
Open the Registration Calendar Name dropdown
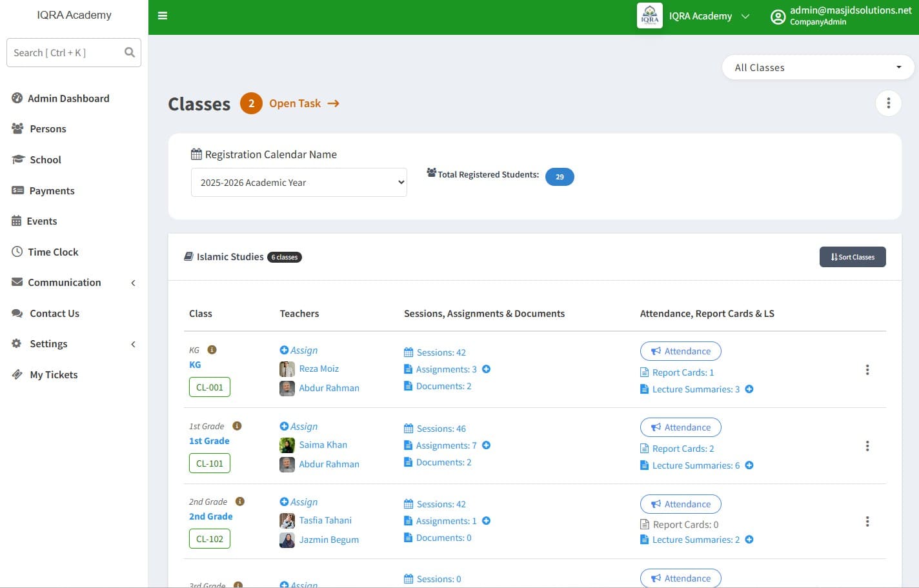click(x=299, y=183)
